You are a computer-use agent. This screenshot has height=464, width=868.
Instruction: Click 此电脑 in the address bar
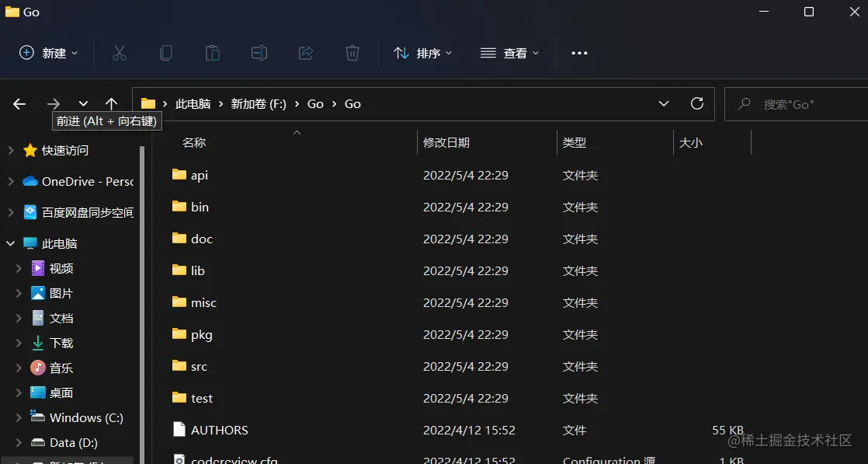coord(193,103)
